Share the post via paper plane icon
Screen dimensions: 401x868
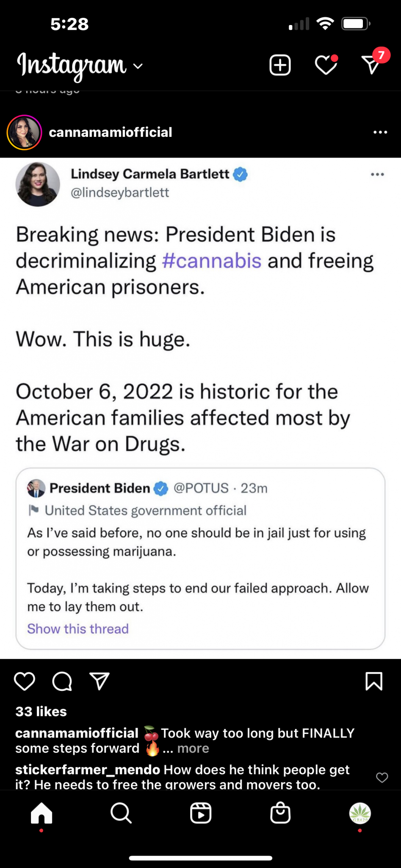point(100,681)
